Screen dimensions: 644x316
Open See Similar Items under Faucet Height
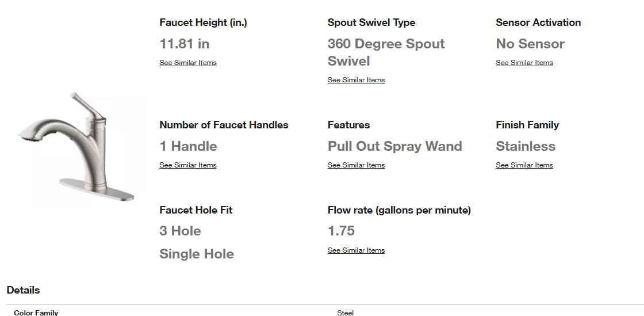click(x=187, y=63)
